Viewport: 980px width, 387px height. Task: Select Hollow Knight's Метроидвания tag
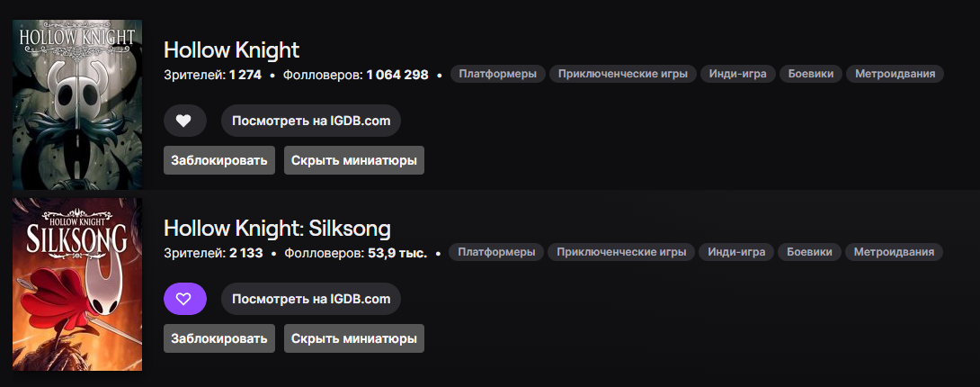pos(895,74)
